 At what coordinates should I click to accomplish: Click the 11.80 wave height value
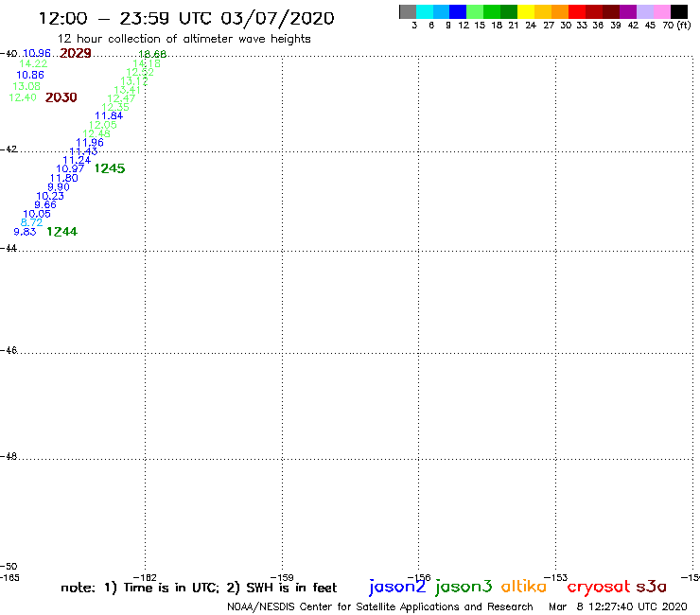coord(63,178)
